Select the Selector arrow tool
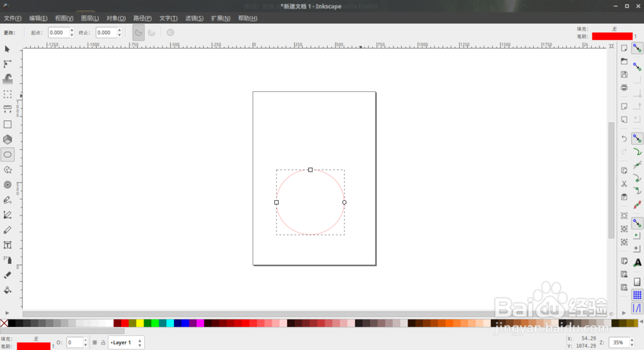644x350 pixels. click(x=7, y=50)
